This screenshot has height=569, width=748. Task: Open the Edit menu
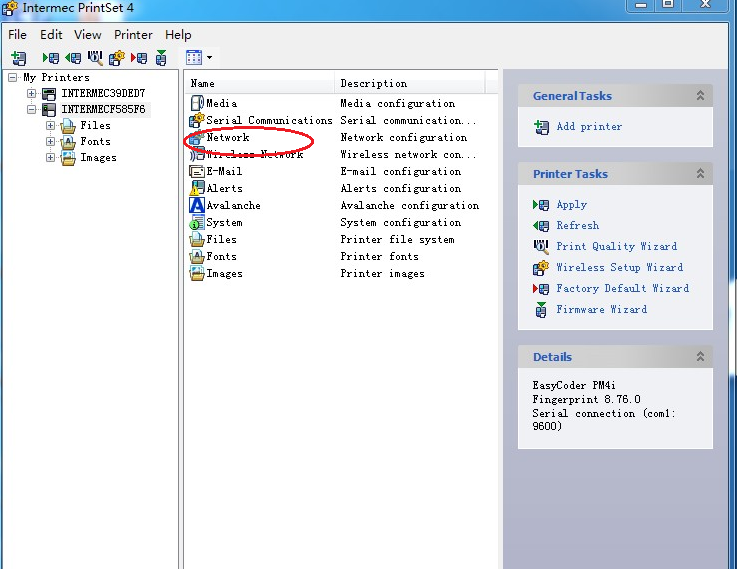(x=51, y=35)
